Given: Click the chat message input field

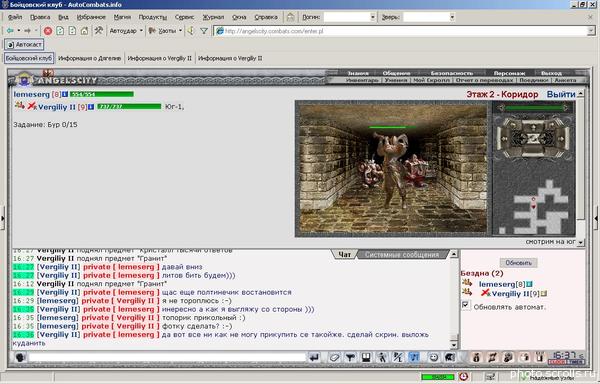Looking at the screenshot, I should click(x=167, y=358).
